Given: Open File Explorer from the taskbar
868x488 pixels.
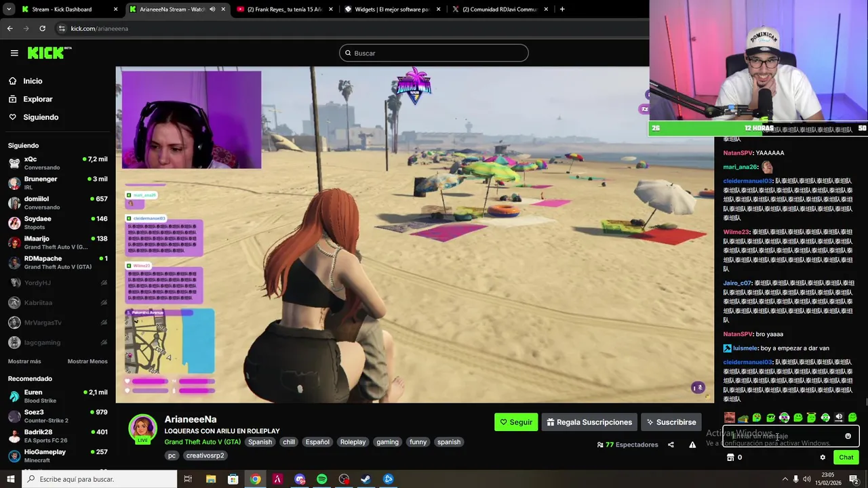Looking at the screenshot, I should coord(211,479).
